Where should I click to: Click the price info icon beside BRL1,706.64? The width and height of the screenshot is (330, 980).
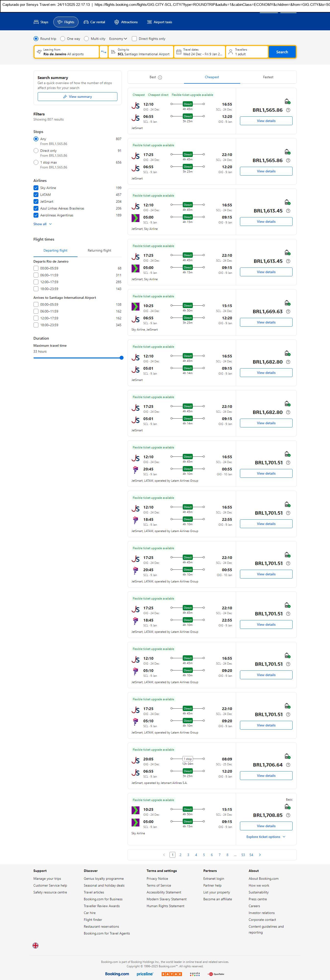(288, 765)
